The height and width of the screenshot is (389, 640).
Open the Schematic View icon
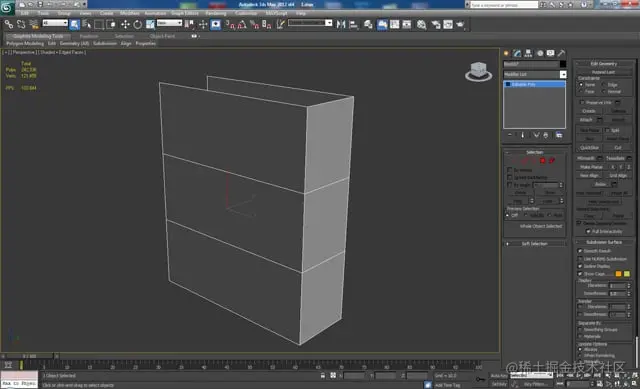(407, 24)
